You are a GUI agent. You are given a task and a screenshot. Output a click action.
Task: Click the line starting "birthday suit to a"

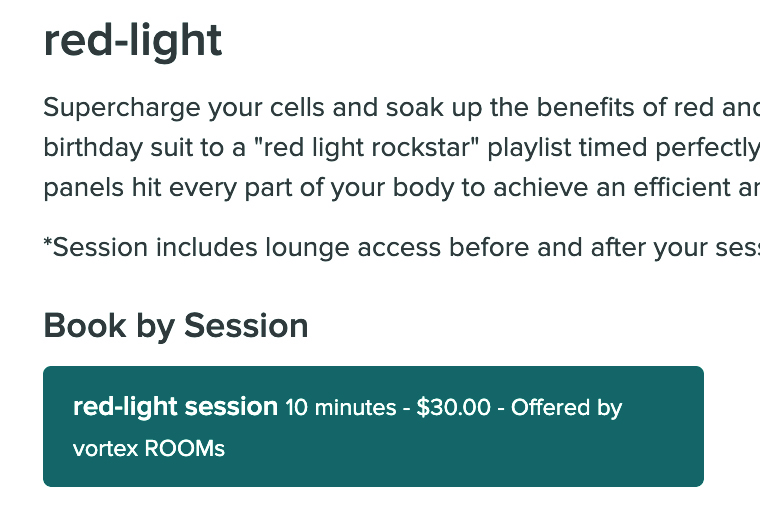click(402, 147)
